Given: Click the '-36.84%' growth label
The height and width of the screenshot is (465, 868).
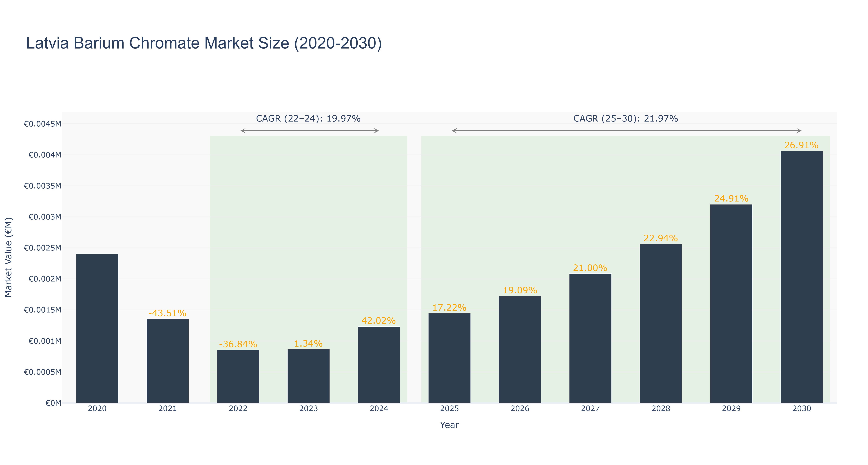Looking at the screenshot, I should coord(238,344).
